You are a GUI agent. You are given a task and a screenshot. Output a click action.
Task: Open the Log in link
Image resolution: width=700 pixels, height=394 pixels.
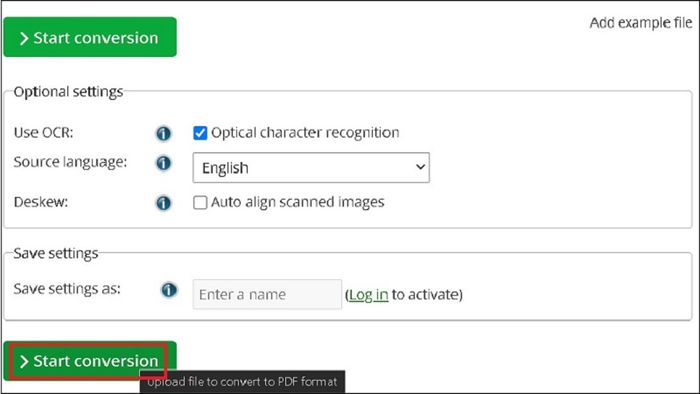tap(368, 295)
